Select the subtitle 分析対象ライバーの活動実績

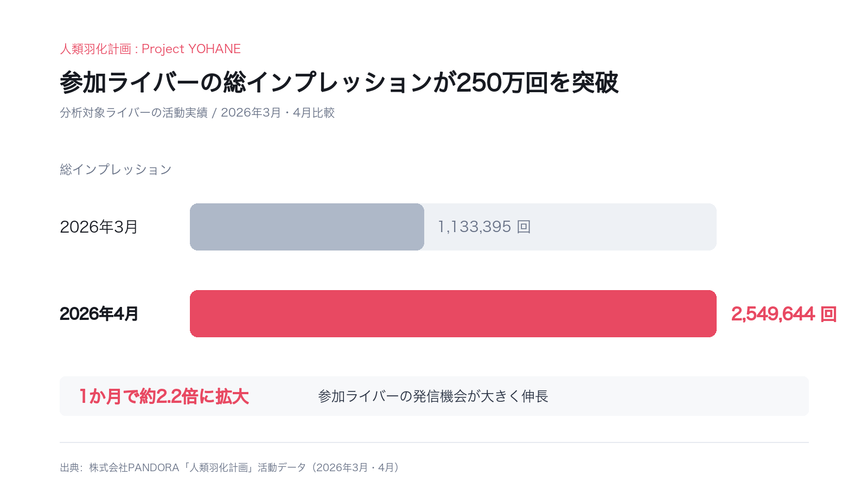tap(133, 113)
